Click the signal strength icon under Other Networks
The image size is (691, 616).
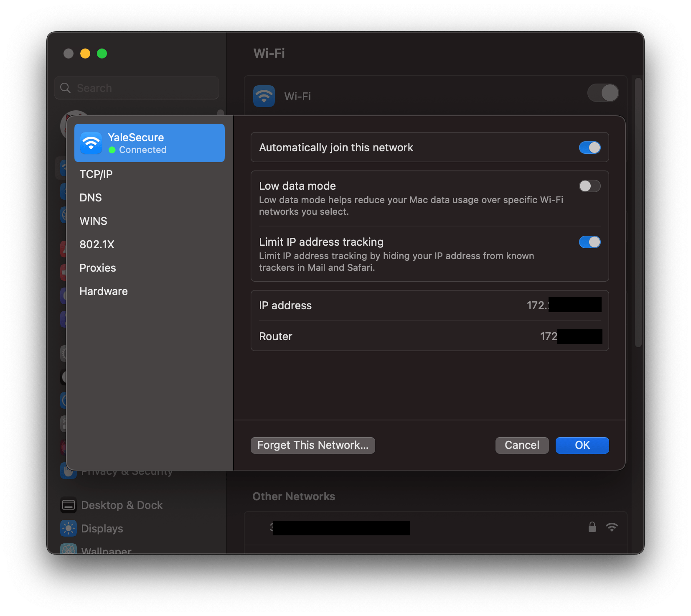pos(612,527)
